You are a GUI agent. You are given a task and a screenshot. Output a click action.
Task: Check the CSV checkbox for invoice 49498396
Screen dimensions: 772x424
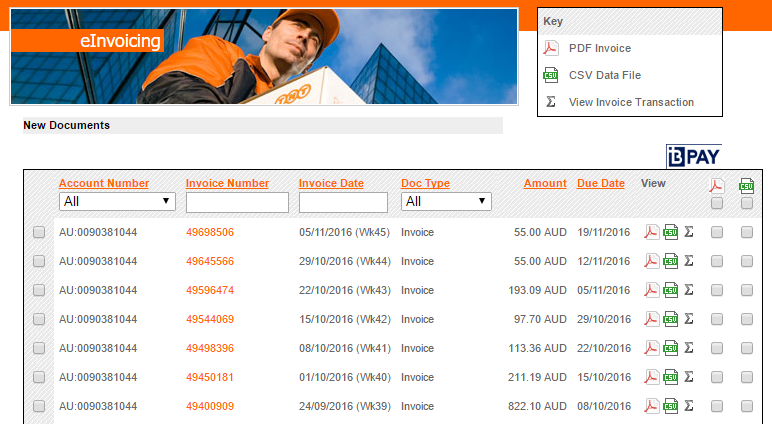tap(747, 348)
